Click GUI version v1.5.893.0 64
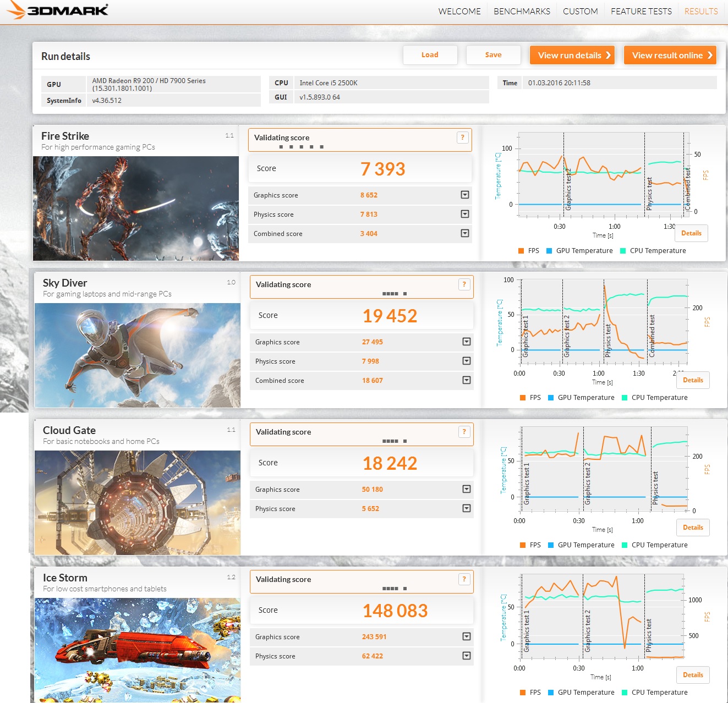Screen dimensions: 728x703 click(320, 97)
